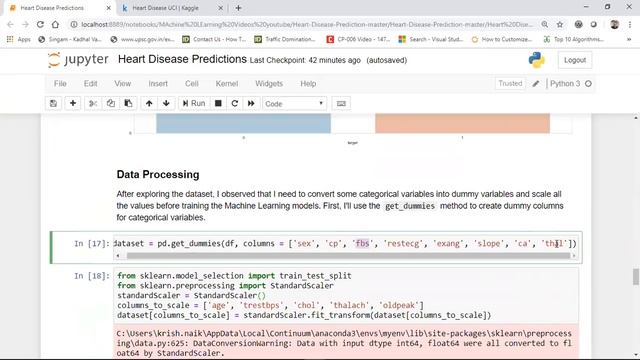Interrupt the kernel with the stop icon
The width and height of the screenshot is (640, 360).
pos(218,104)
